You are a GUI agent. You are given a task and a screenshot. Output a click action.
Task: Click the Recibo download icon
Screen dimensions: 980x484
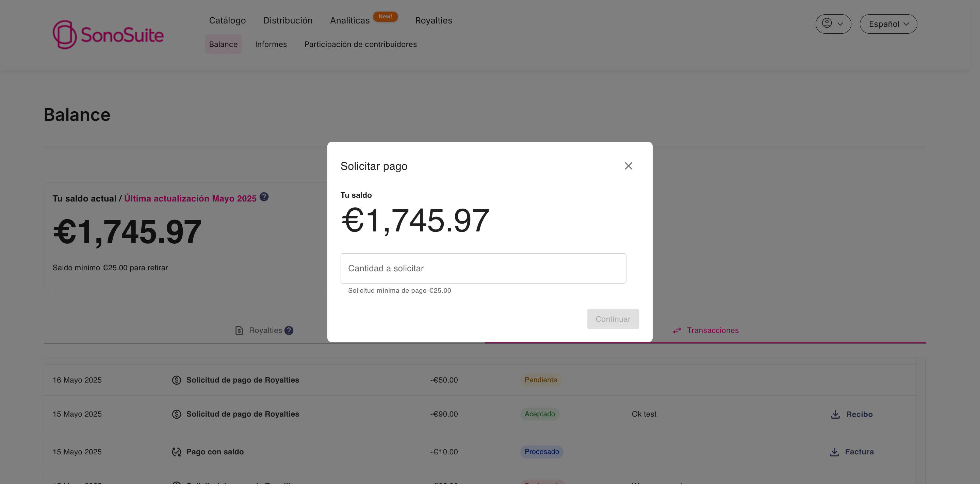(835, 414)
